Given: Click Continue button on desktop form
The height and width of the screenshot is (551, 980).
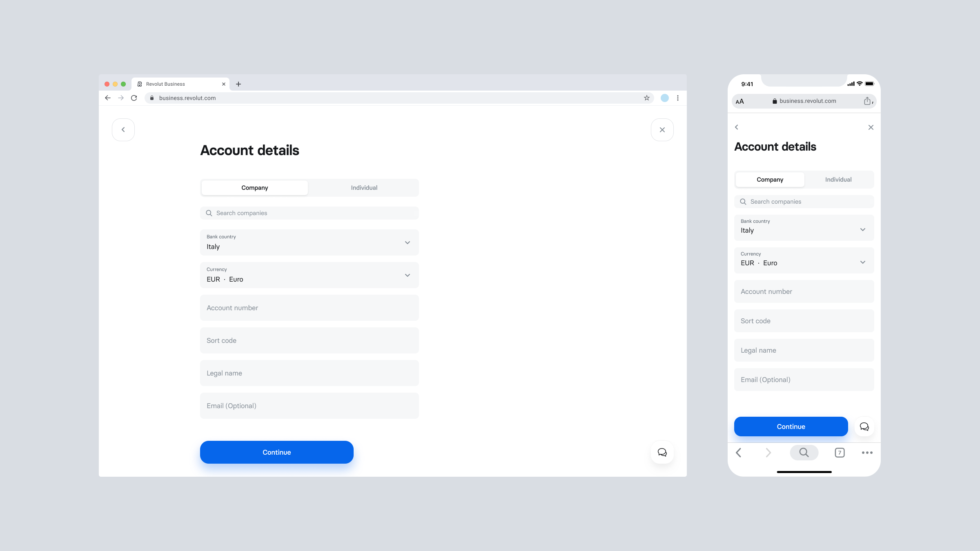Looking at the screenshot, I should coord(276,452).
